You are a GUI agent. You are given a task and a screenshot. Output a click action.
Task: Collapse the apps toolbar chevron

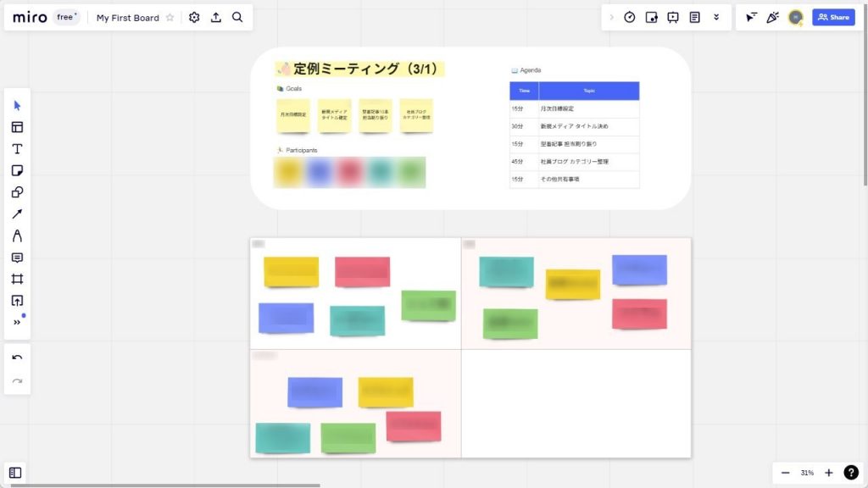click(x=612, y=17)
